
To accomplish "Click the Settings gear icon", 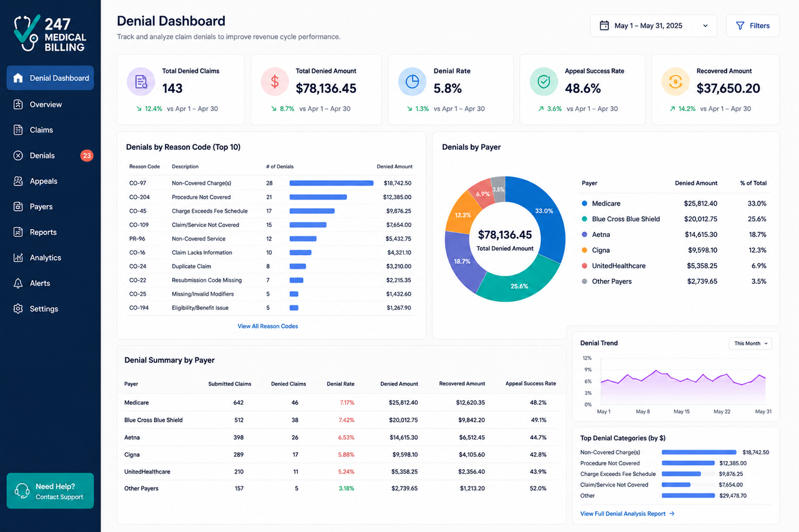I will point(18,309).
